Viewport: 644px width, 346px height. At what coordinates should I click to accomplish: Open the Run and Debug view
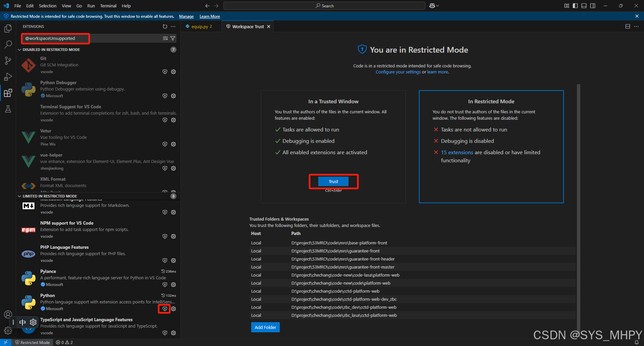[x=8, y=76]
